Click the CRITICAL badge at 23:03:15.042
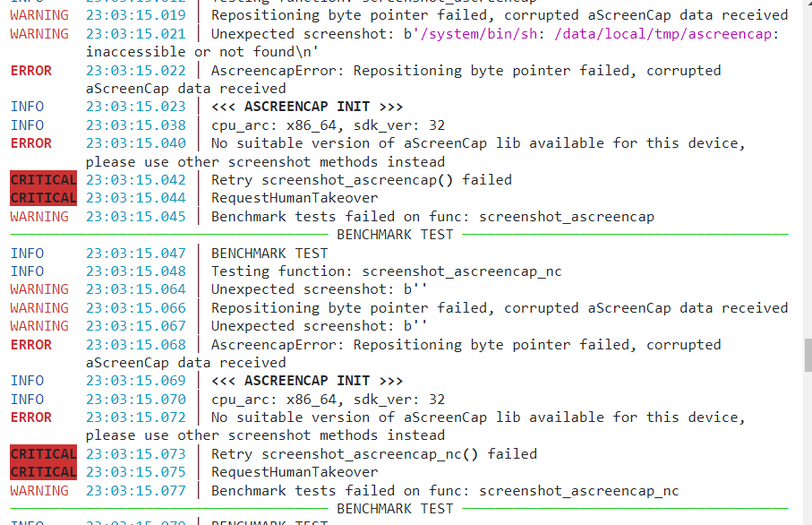The width and height of the screenshot is (812, 525). pos(43,180)
